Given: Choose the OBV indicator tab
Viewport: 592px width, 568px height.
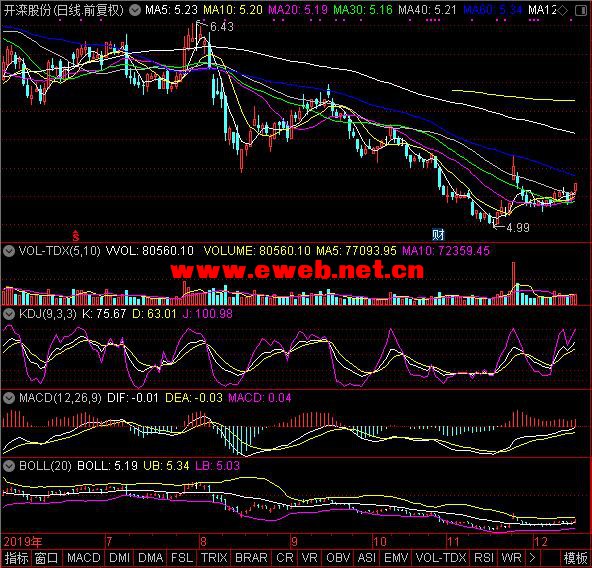Looking at the screenshot, I should (338, 558).
